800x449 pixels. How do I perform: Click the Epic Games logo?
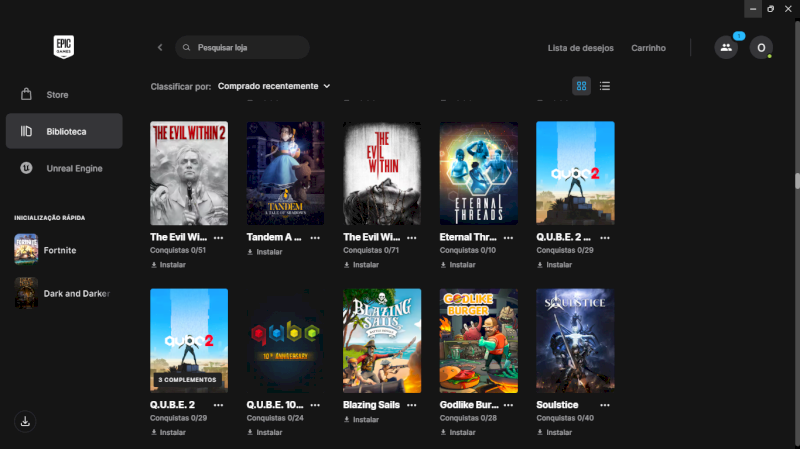pyautogui.click(x=64, y=47)
